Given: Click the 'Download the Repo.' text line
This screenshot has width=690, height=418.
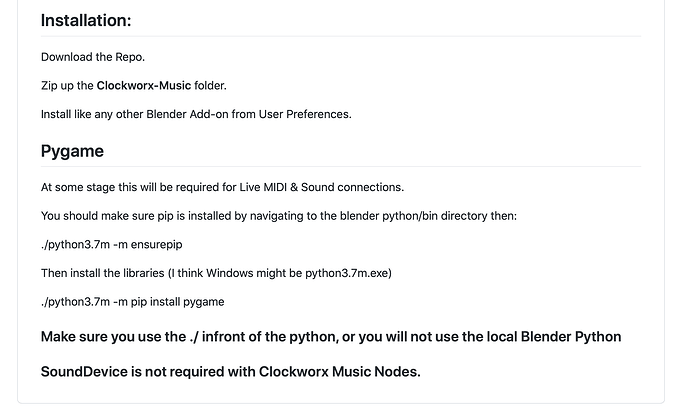Looking at the screenshot, I should (x=93, y=57).
